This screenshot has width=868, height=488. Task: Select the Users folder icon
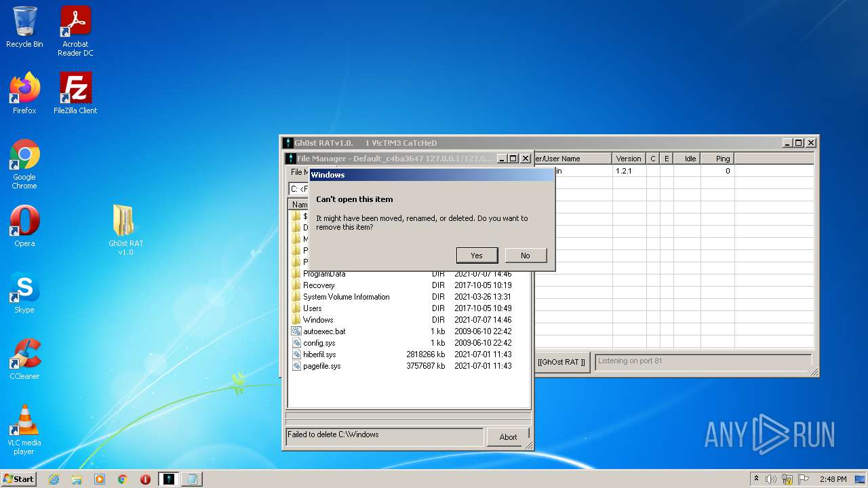pos(296,308)
